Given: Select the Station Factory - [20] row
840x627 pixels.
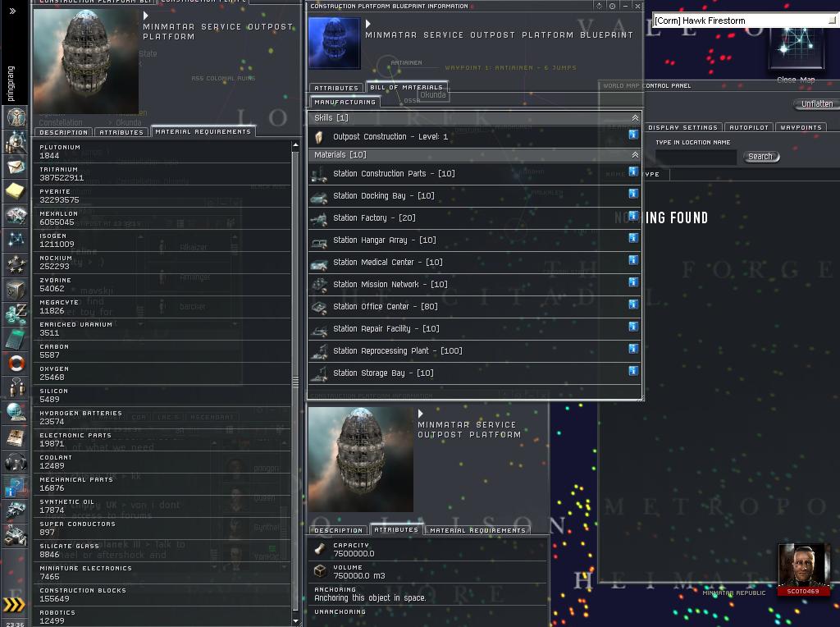Looking at the screenshot, I should tap(475, 218).
